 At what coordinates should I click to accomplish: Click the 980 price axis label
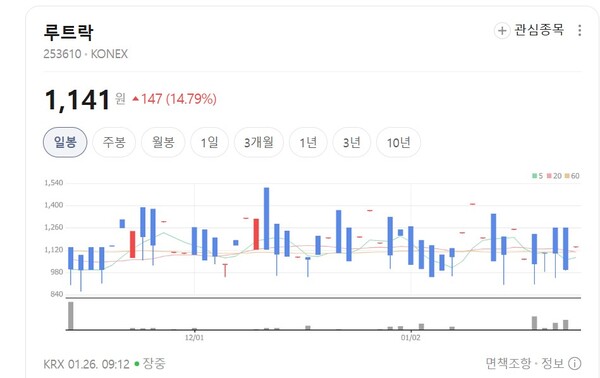click(x=56, y=272)
